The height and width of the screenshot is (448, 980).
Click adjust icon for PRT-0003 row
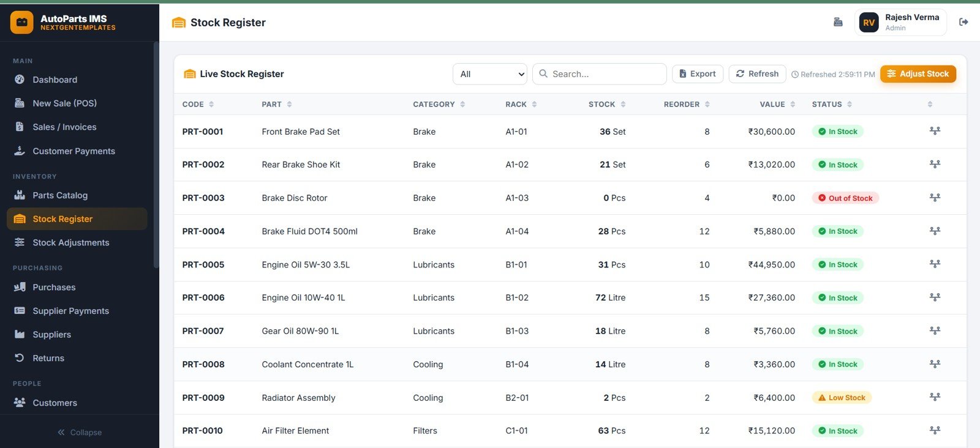coord(935,198)
